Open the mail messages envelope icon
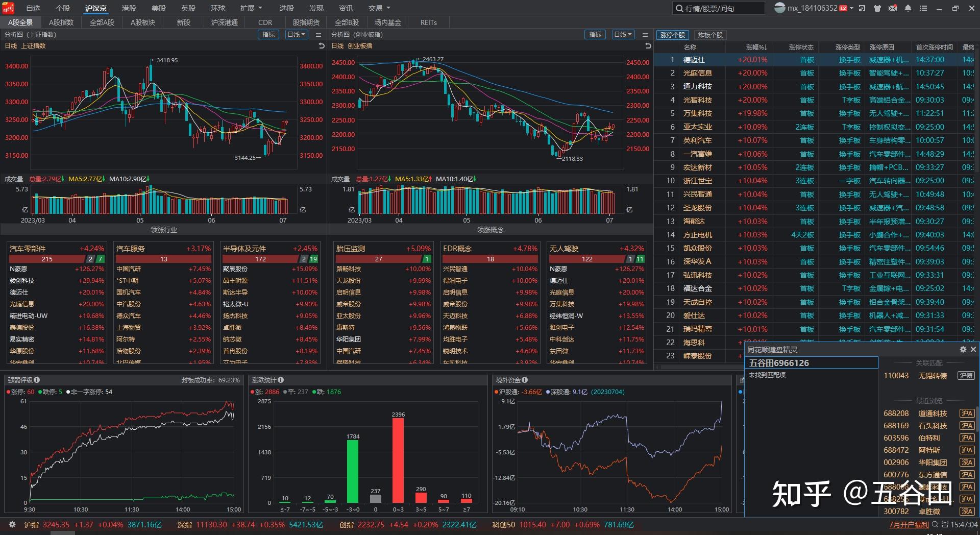This screenshot has height=535, width=980. (x=893, y=8)
